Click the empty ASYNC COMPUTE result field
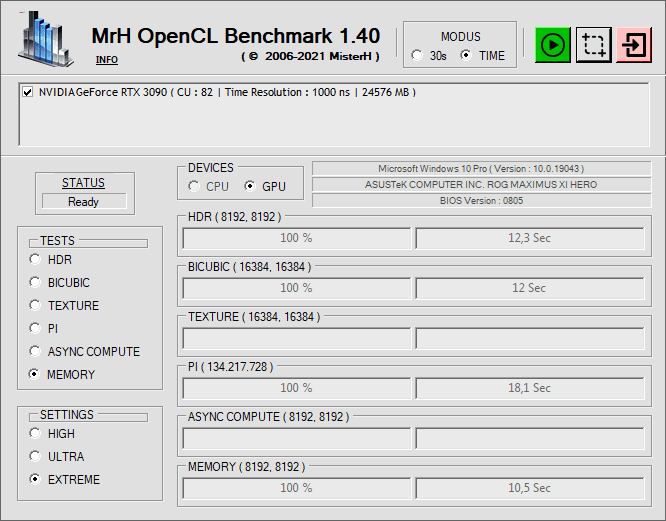Image resolution: width=666 pixels, height=521 pixels. [530, 438]
